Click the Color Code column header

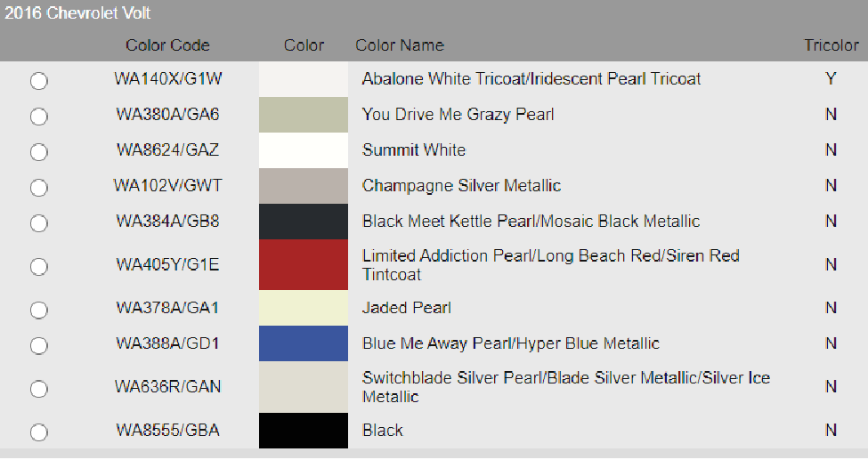click(x=167, y=45)
